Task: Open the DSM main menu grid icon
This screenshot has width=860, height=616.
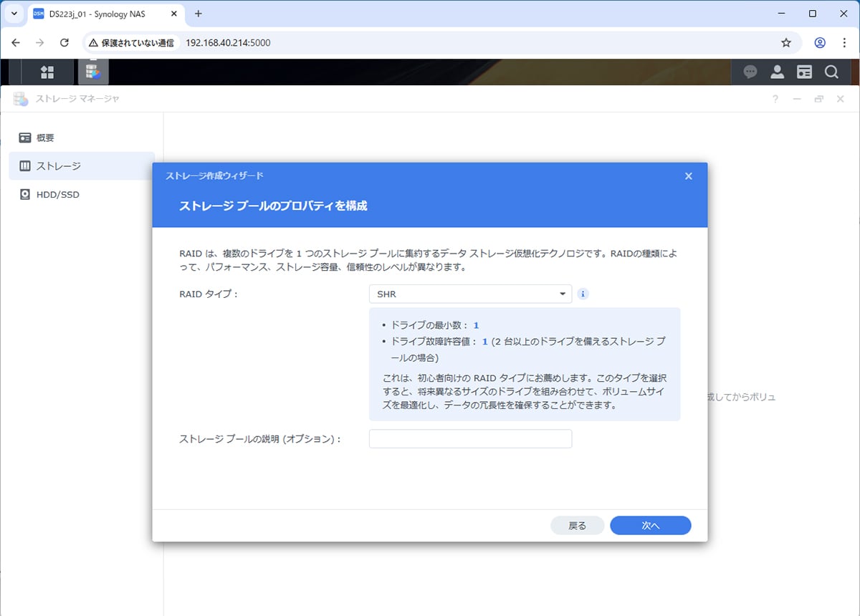Action: pos(47,72)
